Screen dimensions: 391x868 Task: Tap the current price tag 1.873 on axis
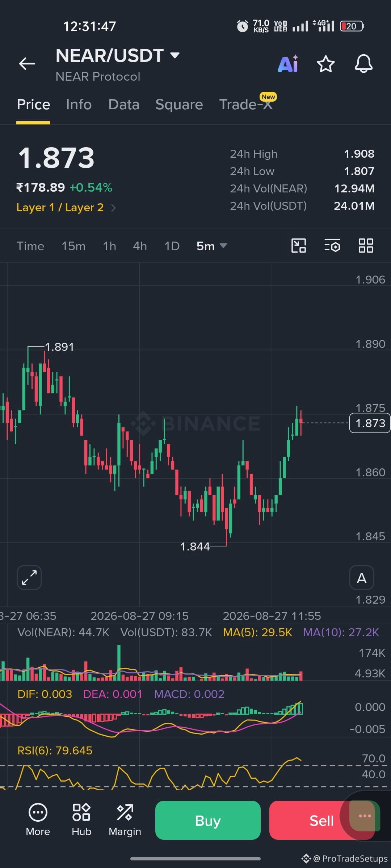pos(370,423)
